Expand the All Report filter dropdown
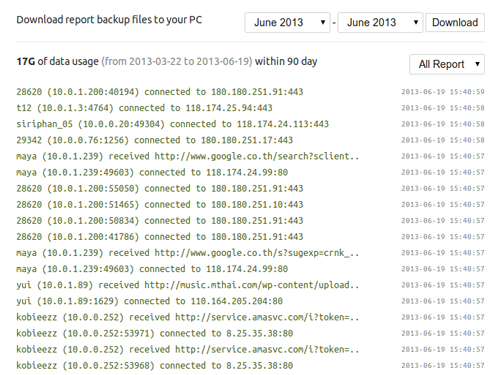Viewport: 500px width, 375px height. [x=447, y=64]
